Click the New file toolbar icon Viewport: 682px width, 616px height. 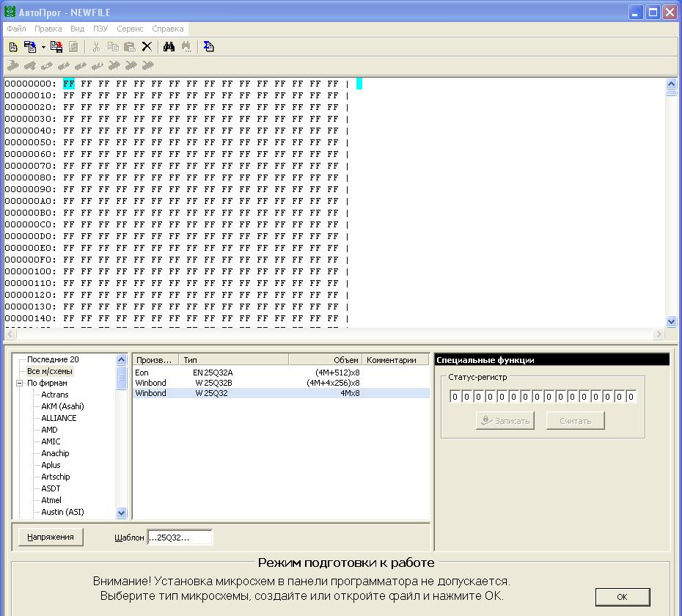(x=13, y=47)
